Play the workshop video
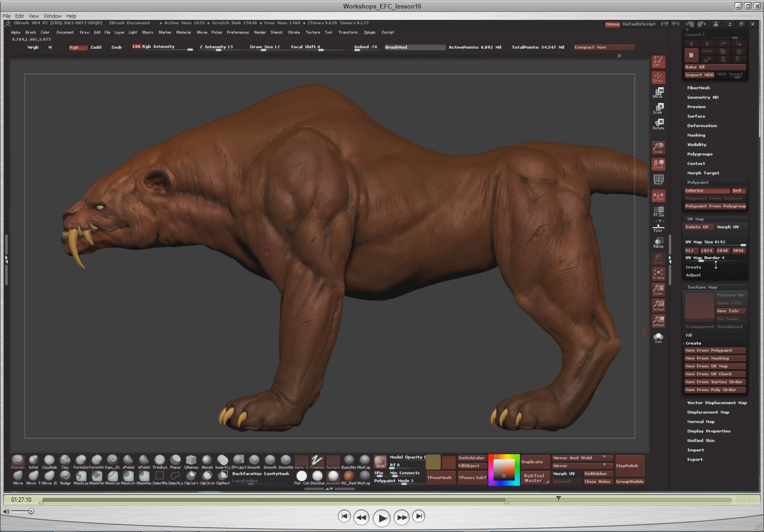 [x=382, y=518]
